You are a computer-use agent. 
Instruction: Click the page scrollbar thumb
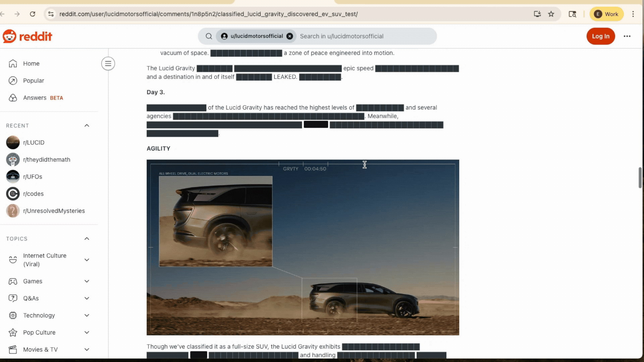(x=640, y=178)
